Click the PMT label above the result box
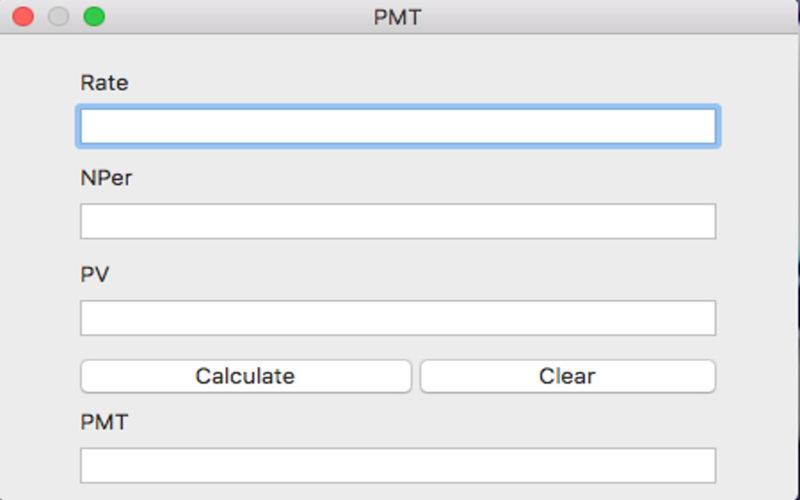 [104, 422]
